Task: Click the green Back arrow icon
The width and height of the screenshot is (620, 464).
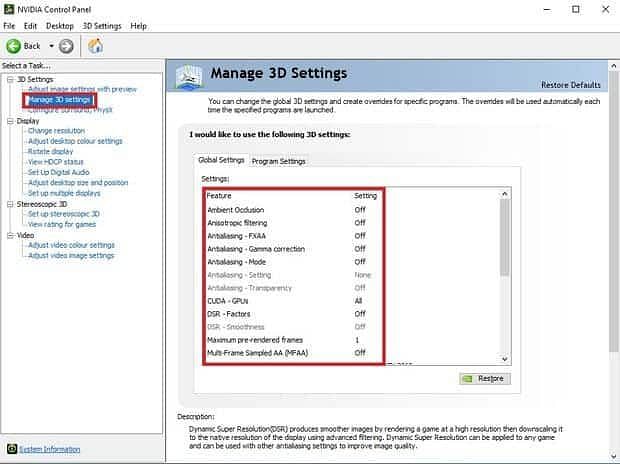Action: (13, 46)
